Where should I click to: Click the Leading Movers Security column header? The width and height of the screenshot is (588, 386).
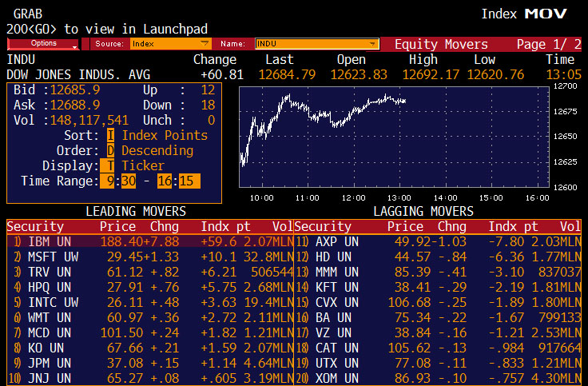35,227
